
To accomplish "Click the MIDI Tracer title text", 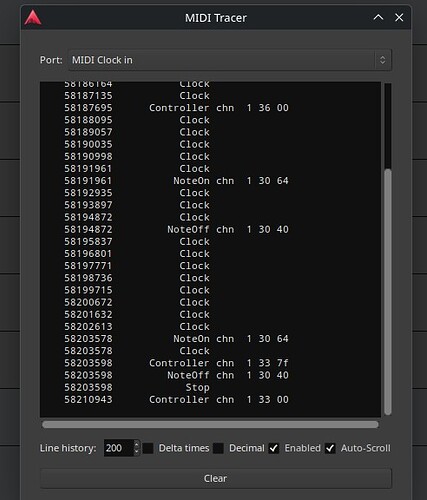I will coord(216,18).
